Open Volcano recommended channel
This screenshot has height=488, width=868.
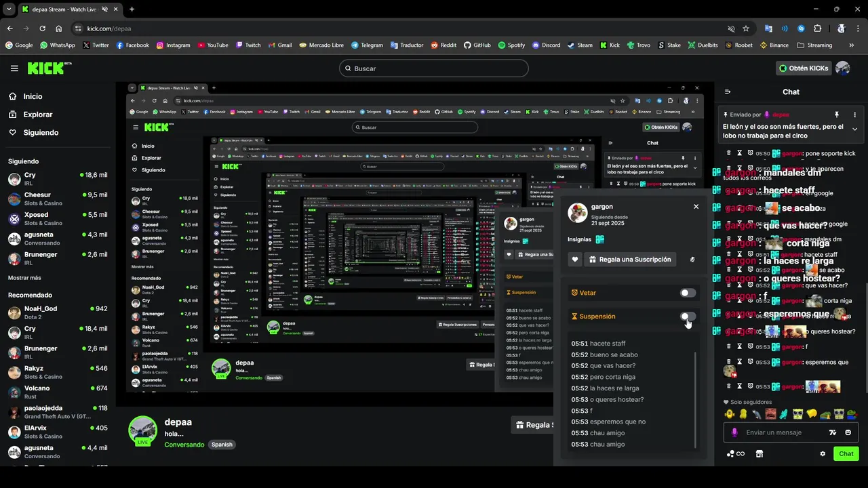58,392
